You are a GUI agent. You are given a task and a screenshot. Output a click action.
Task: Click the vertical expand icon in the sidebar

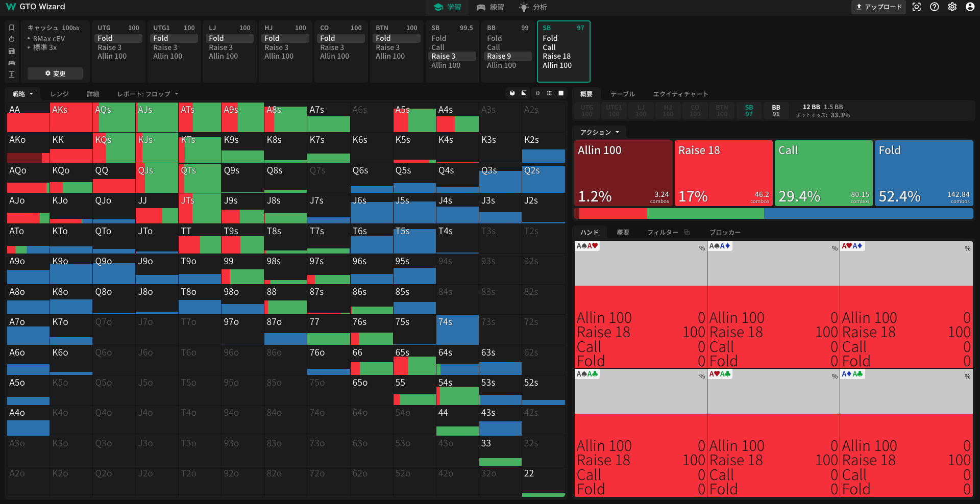12,74
